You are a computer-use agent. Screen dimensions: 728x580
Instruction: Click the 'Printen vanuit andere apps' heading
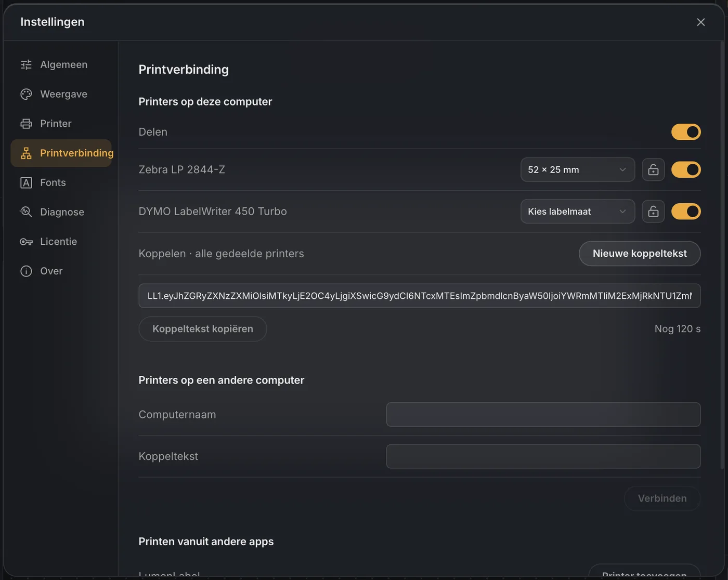tap(206, 542)
